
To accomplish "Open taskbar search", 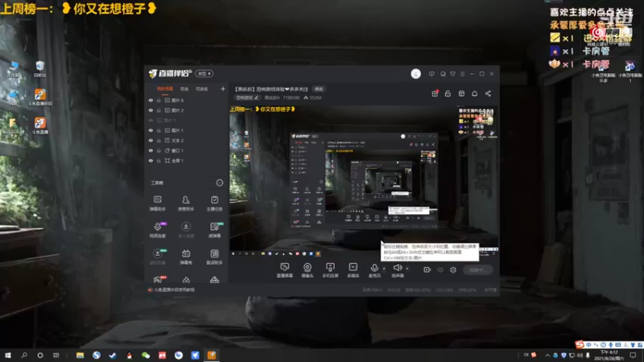I will coord(24,356).
